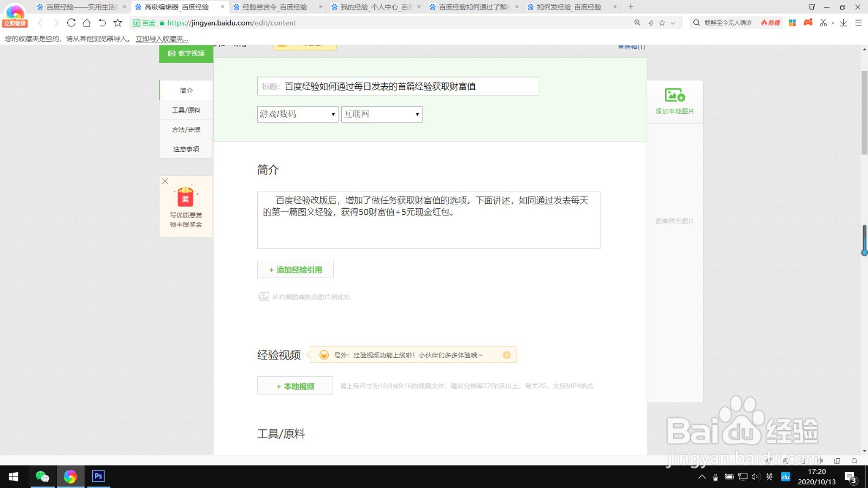
Task: Click the network tray icon
Action: click(x=743, y=477)
